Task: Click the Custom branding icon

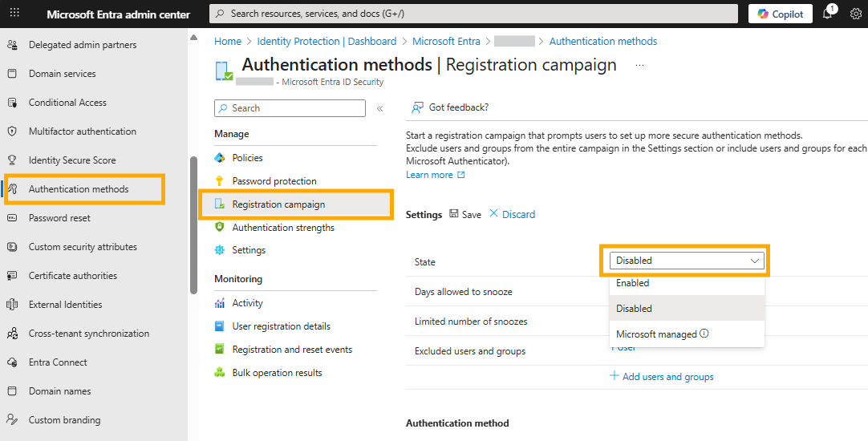Action: (x=12, y=420)
